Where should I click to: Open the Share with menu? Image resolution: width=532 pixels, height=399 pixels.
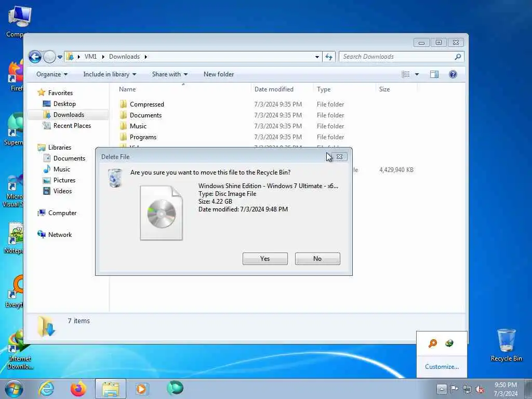170,74
